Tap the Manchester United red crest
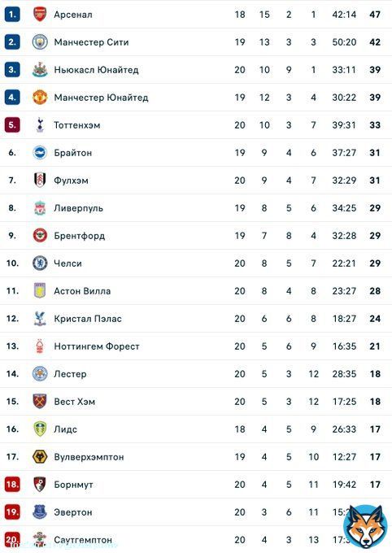 tap(40, 98)
